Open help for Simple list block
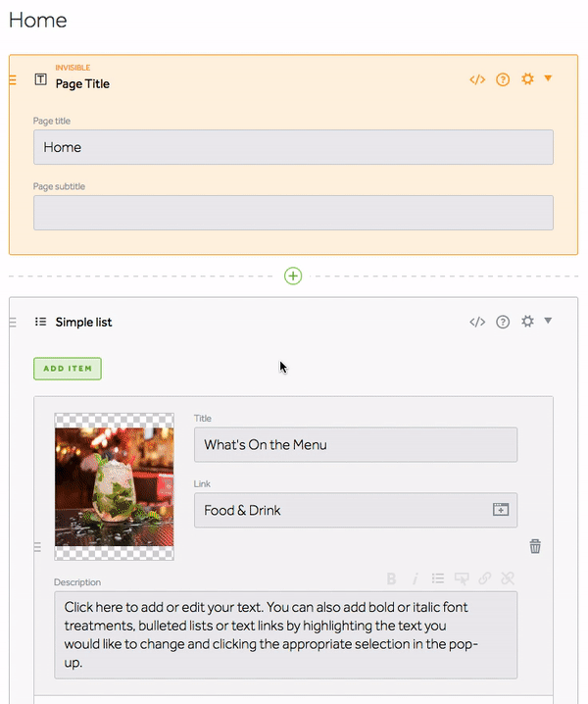Image resolution: width=588 pixels, height=704 pixels. [x=503, y=322]
